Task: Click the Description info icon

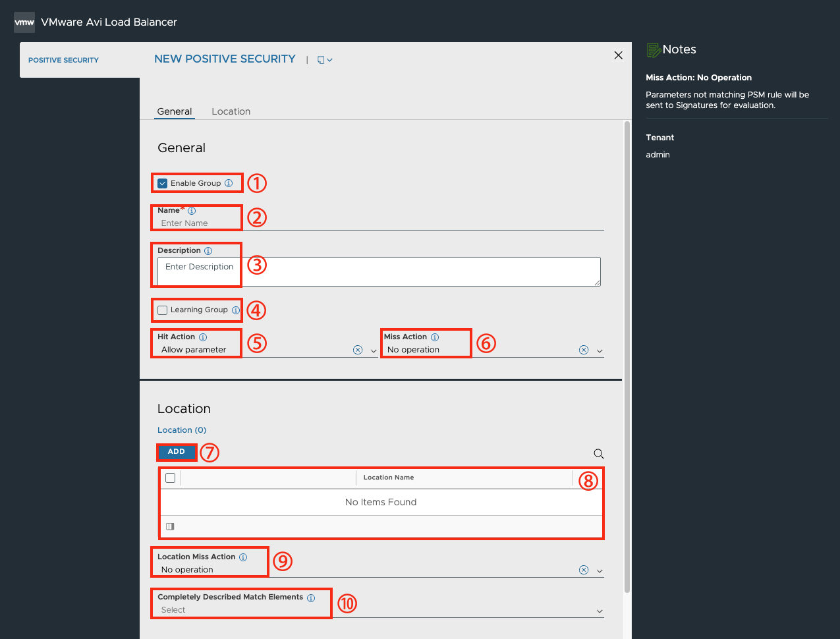Action: 208,251
